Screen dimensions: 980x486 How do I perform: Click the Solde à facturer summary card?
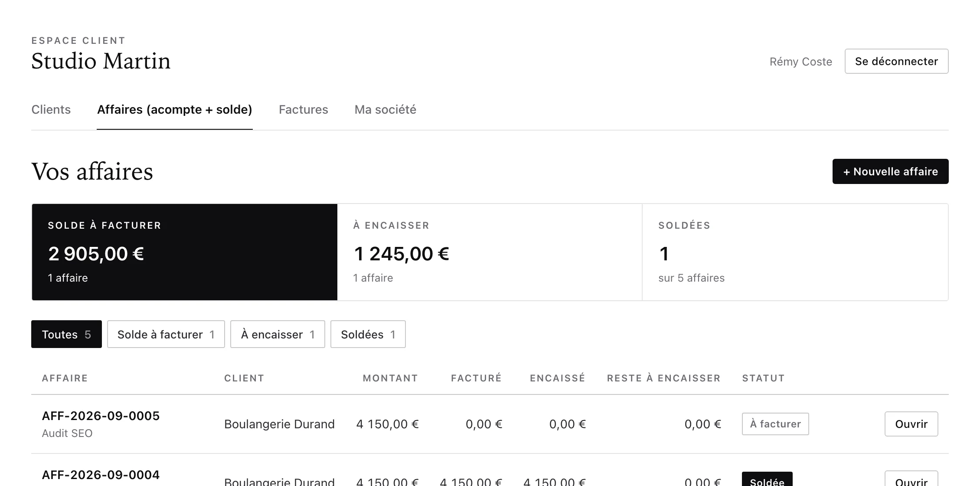pyautogui.click(x=185, y=252)
